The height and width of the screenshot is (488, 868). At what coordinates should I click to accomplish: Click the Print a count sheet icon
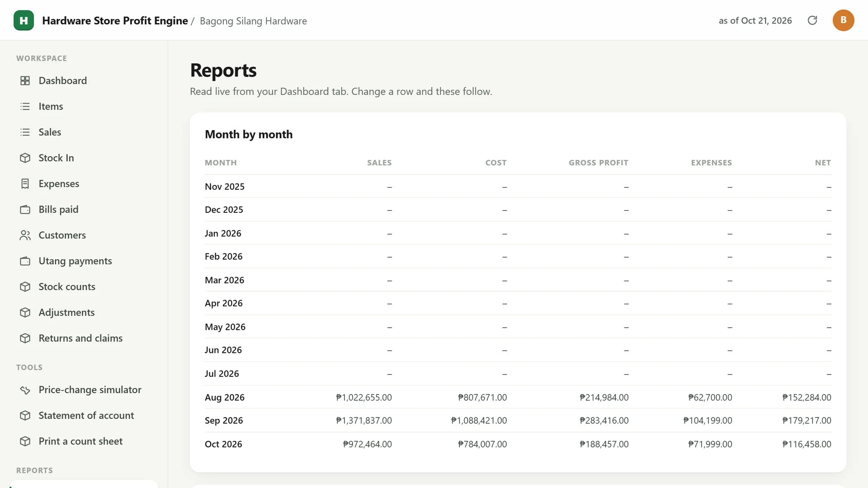[25, 441]
